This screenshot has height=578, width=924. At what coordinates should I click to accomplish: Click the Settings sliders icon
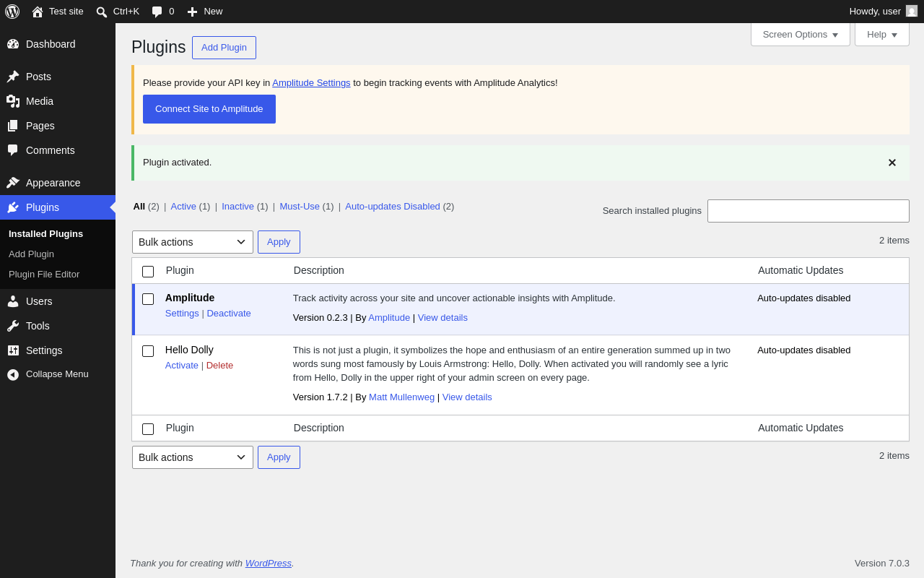tap(13, 350)
